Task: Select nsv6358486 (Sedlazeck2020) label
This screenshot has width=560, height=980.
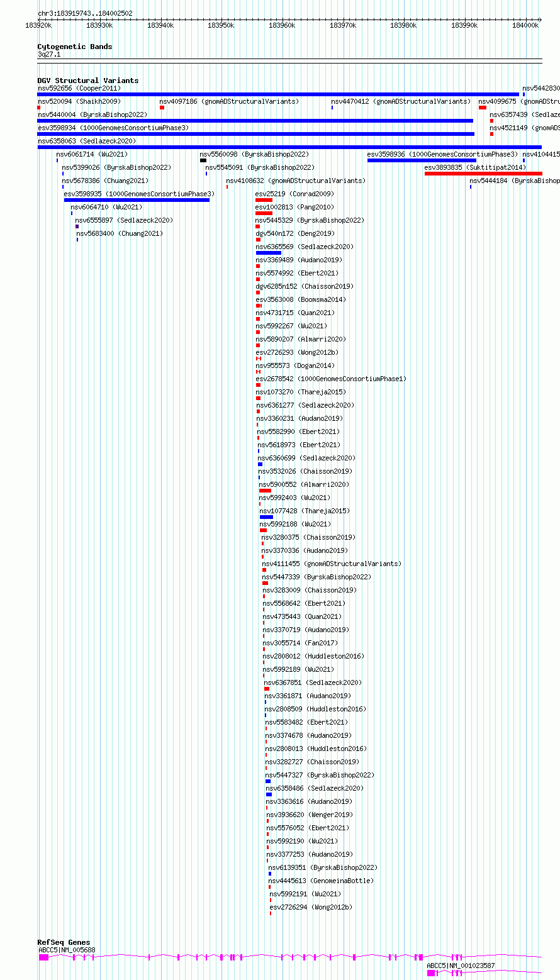Action: tap(315, 788)
